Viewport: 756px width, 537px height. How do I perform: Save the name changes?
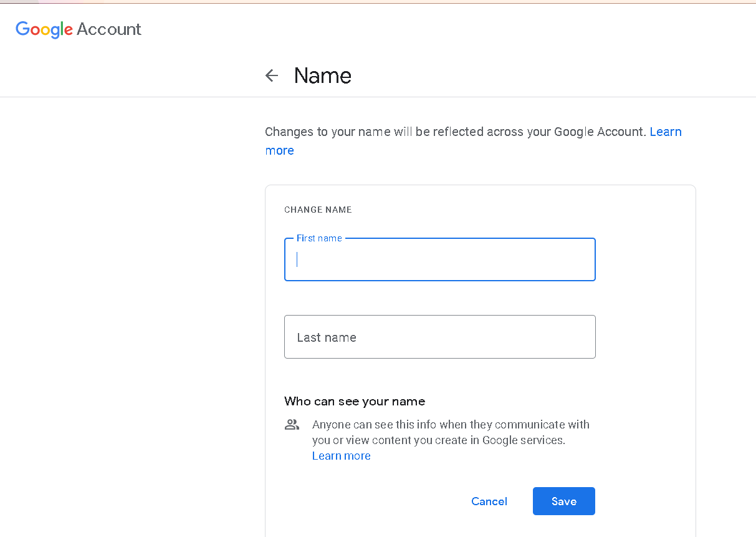coord(563,501)
